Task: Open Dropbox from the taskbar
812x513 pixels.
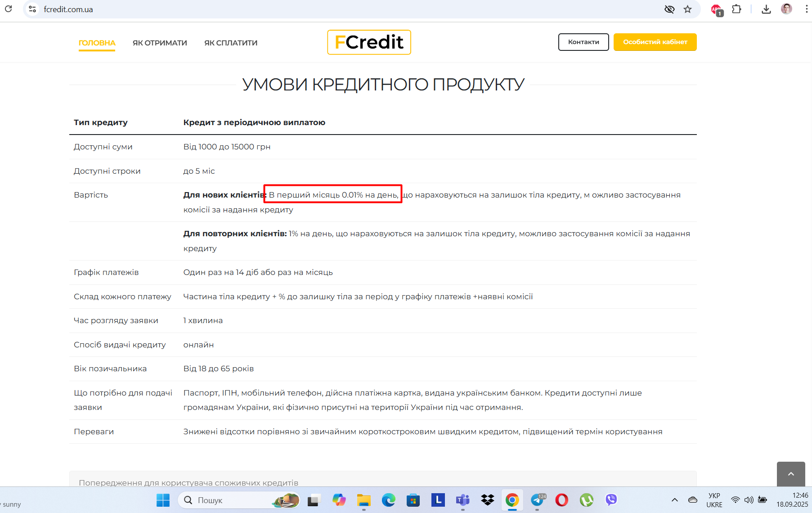Action: coord(487,500)
